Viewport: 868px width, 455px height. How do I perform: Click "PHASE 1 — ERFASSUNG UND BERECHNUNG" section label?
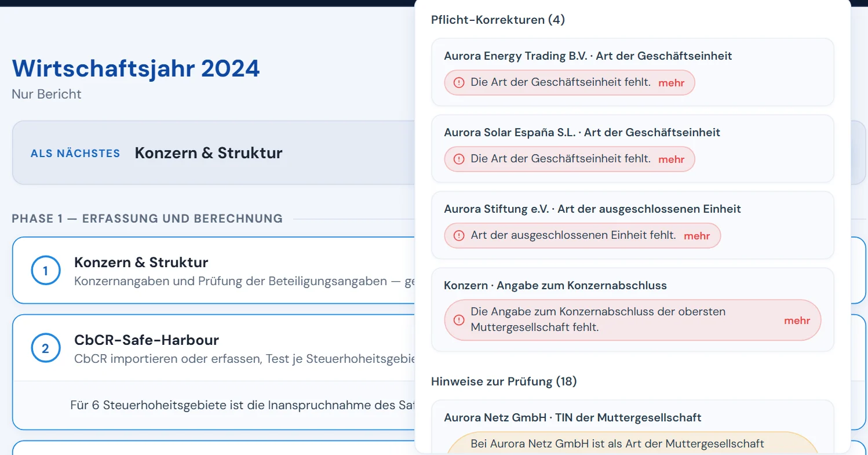147,219
